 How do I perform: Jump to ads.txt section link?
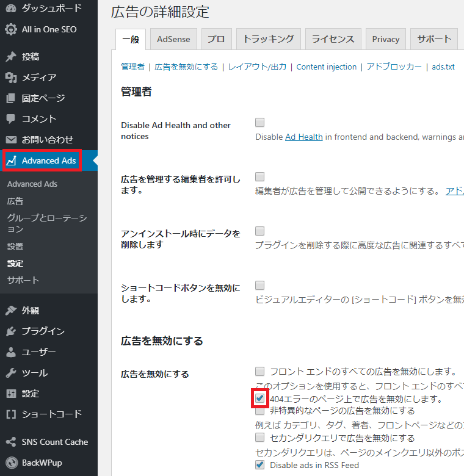pos(443,67)
